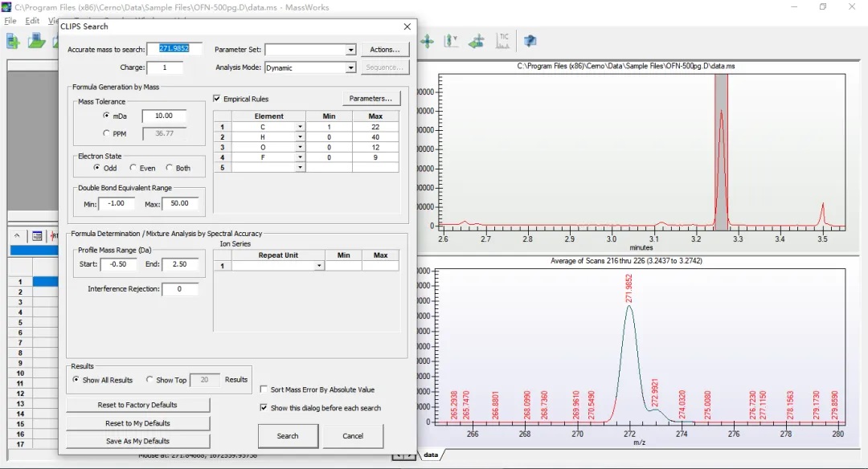Open the Edit menu
This screenshot has height=469, width=868.
pyautogui.click(x=32, y=21)
